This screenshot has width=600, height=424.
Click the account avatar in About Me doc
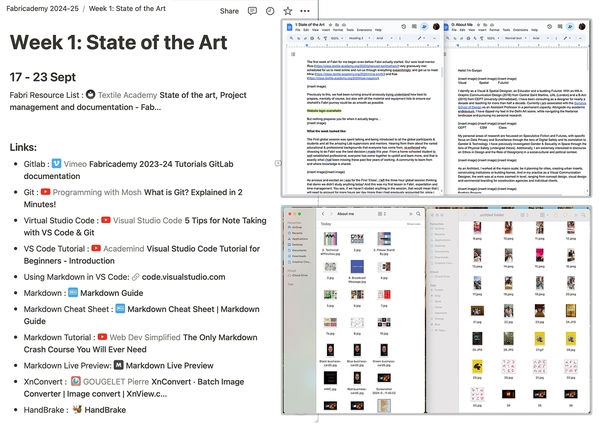(582, 26)
